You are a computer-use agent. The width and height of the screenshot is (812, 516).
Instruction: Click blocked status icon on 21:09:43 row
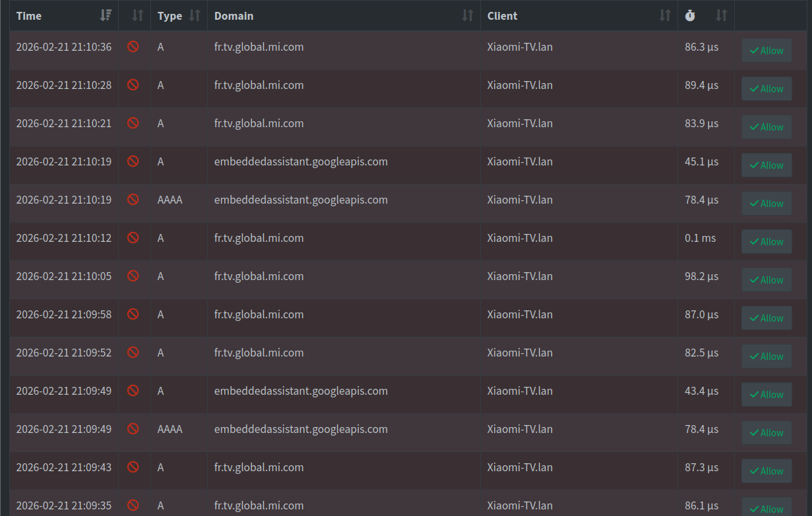click(x=133, y=467)
